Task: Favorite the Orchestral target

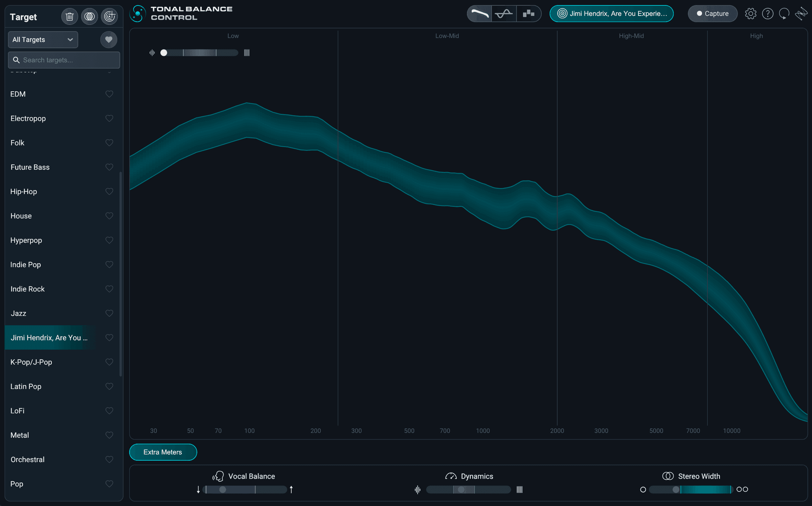Action: [x=109, y=460]
